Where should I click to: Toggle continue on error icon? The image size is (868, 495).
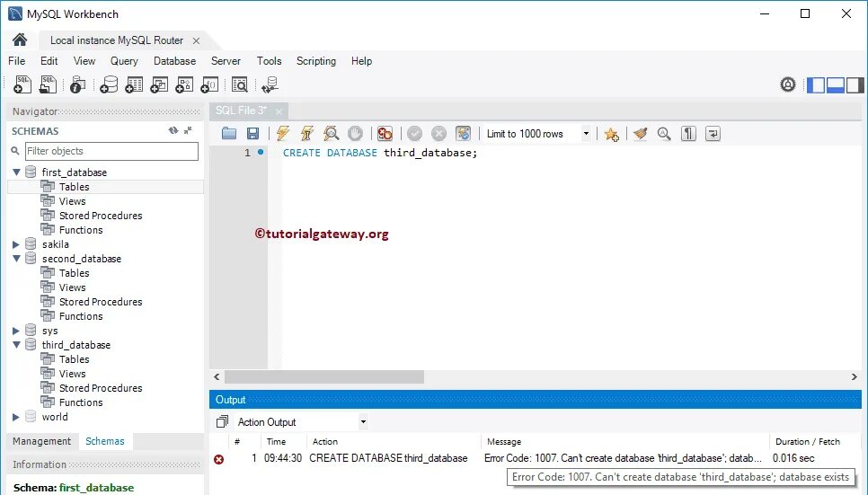(x=385, y=134)
